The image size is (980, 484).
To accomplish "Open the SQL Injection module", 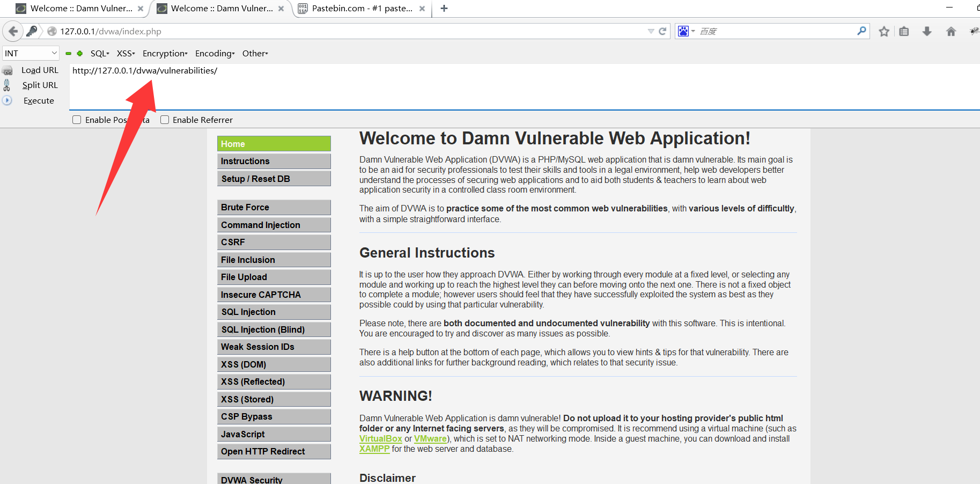I will (274, 312).
